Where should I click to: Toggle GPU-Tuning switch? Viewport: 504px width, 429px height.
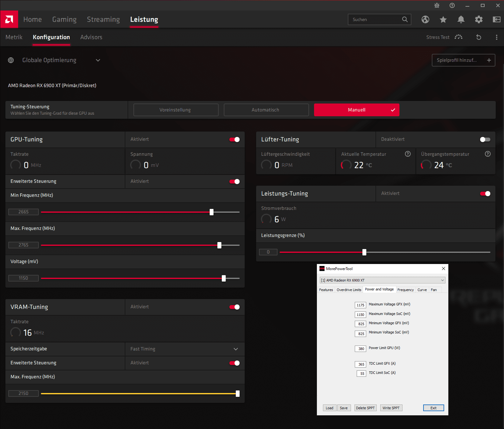[234, 139]
